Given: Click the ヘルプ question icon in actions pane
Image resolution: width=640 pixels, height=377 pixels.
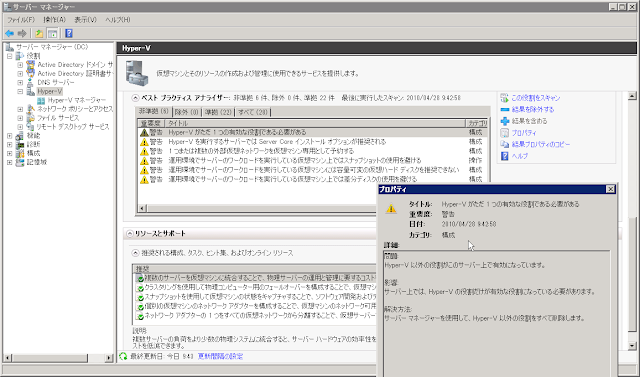Looking at the screenshot, I should (504, 156).
